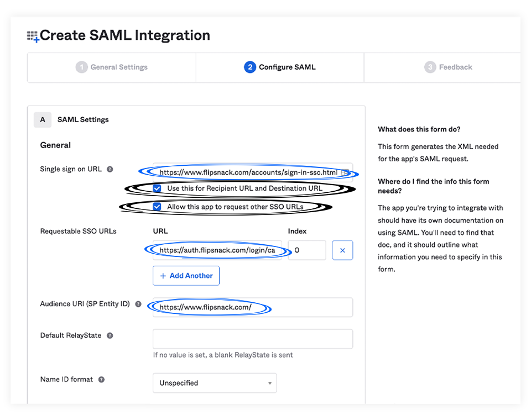Click the Audience URI (SP Entity ID) label

85,304
